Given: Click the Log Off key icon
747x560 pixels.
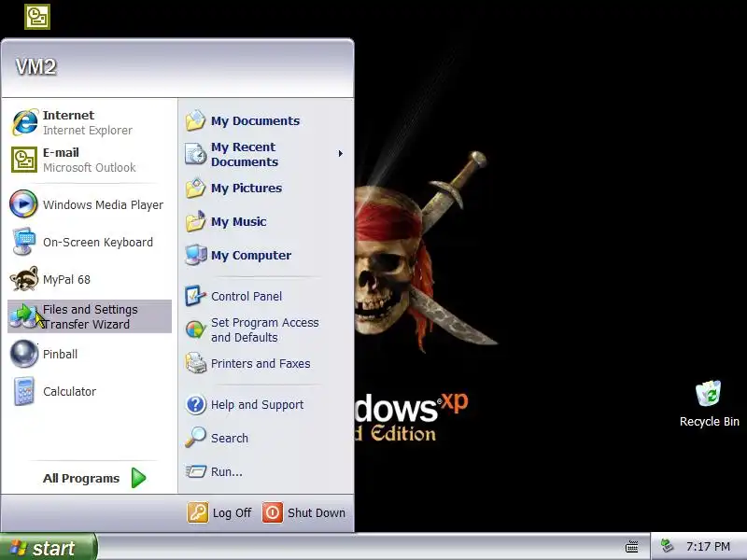Looking at the screenshot, I should coord(198,512).
